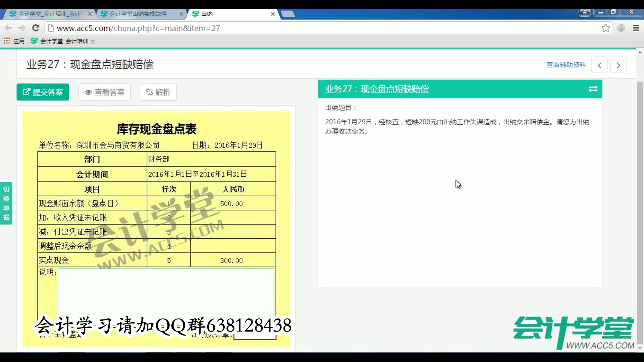This screenshot has height=362, width=644.
Task: Click the address bar URL
Action: 138,28
